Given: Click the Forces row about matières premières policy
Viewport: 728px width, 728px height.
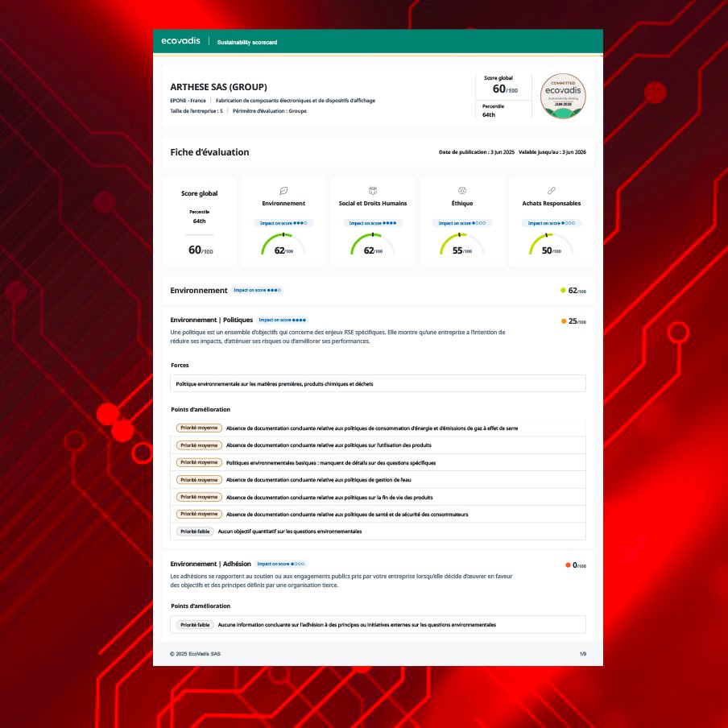Looking at the screenshot, I should tap(378, 384).
